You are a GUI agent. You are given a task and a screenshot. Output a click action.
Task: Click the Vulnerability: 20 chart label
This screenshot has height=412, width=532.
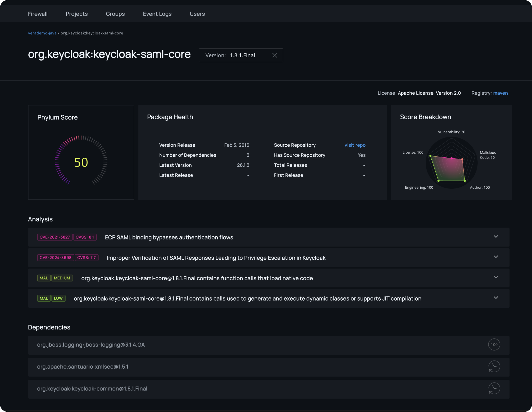pyautogui.click(x=451, y=132)
